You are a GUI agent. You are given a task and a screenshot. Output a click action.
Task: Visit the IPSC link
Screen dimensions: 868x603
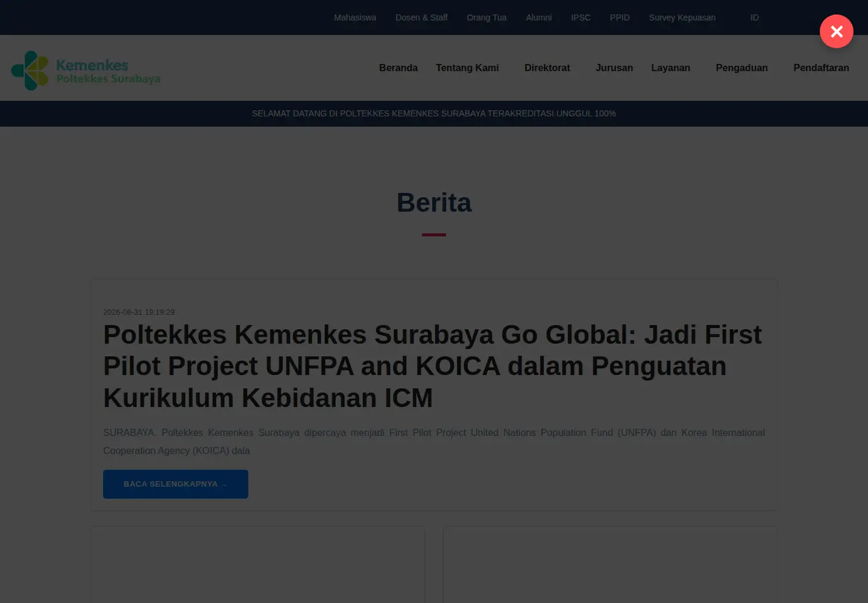point(581,17)
